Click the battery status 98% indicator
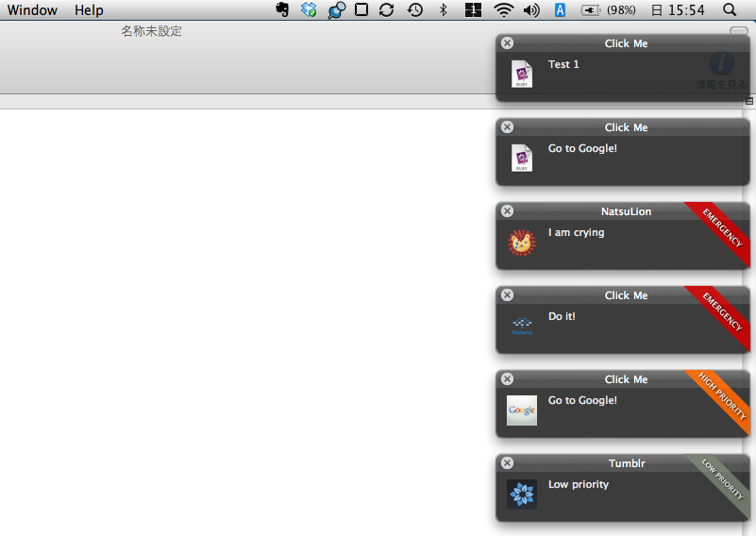 [609, 10]
